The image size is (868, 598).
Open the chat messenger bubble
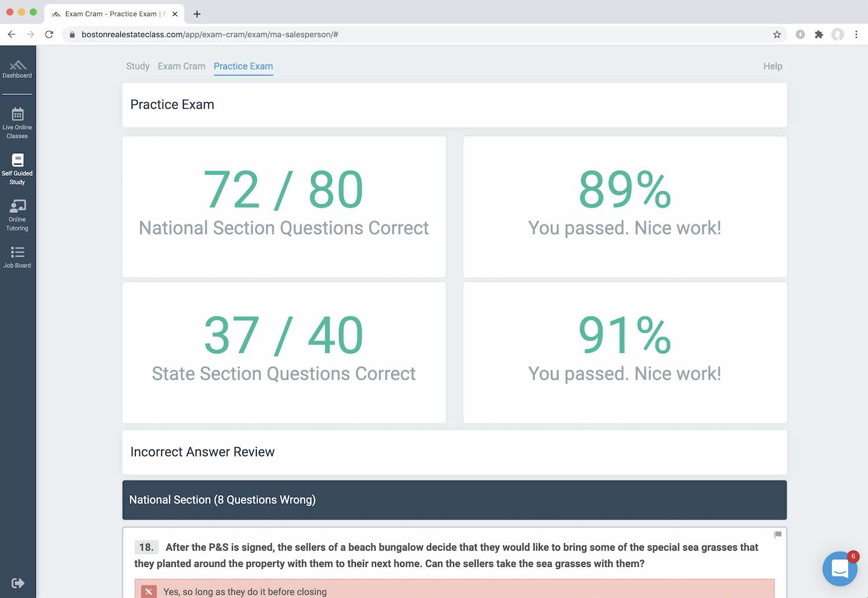coord(839,569)
